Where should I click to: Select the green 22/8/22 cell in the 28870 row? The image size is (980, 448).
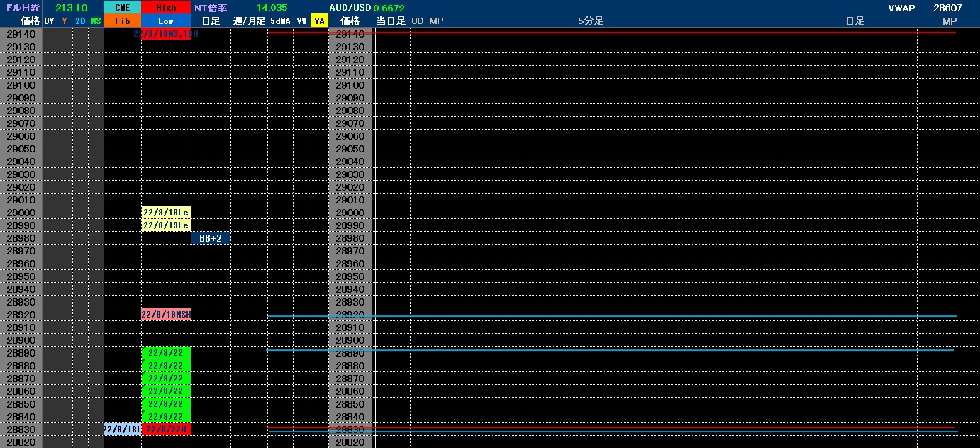click(166, 379)
